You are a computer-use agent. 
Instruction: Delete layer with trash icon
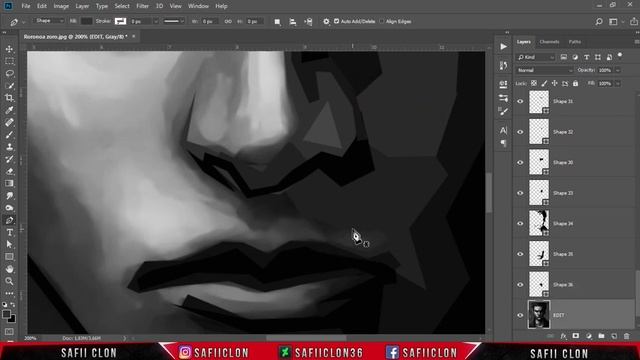tap(627, 336)
